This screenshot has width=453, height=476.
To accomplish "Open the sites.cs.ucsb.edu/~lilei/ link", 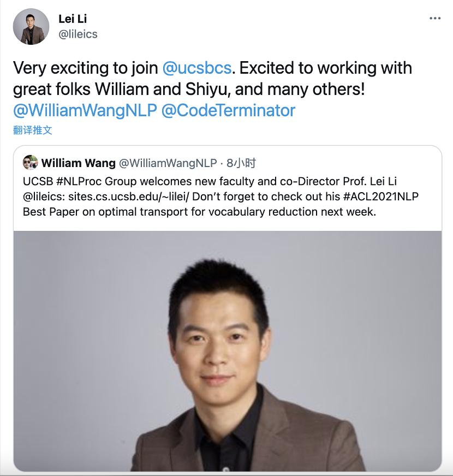I will 128,197.
